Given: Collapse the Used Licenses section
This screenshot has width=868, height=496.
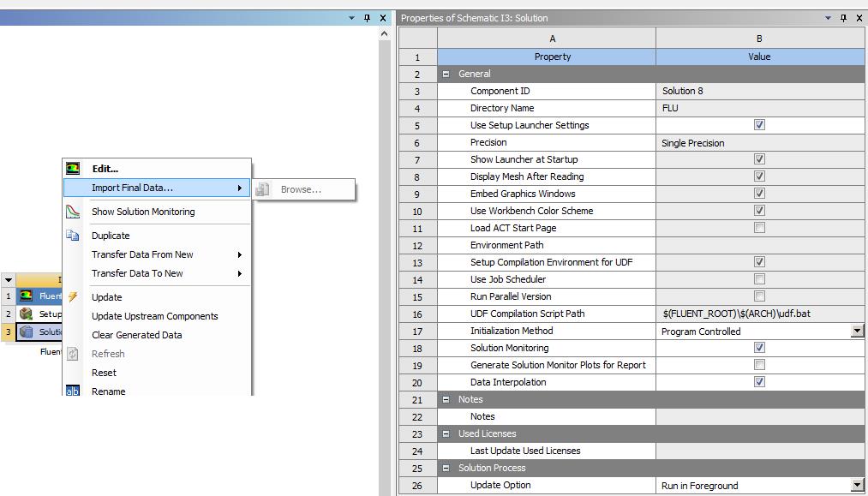Looking at the screenshot, I should pyautogui.click(x=446, y=434).
